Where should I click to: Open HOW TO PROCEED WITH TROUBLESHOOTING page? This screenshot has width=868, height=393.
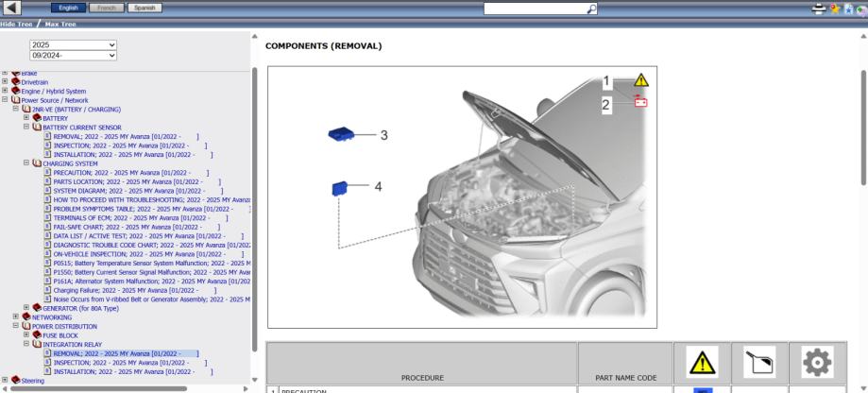(152, 200)
